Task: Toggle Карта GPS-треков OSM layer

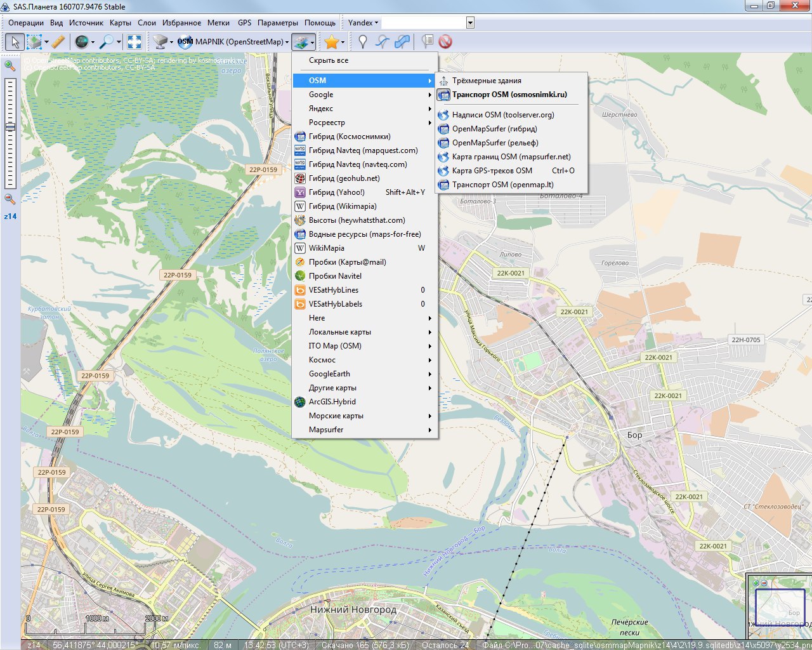Action: [511, 171]
